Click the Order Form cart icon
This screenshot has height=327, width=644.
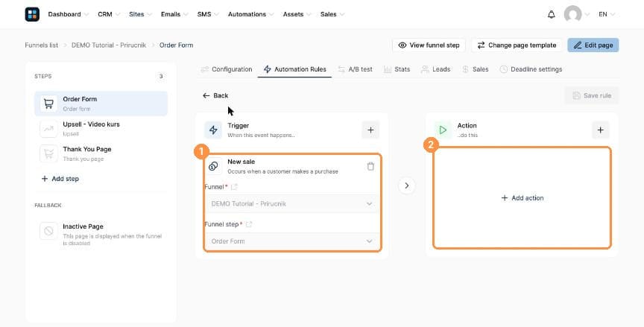(x=48, y=104)
